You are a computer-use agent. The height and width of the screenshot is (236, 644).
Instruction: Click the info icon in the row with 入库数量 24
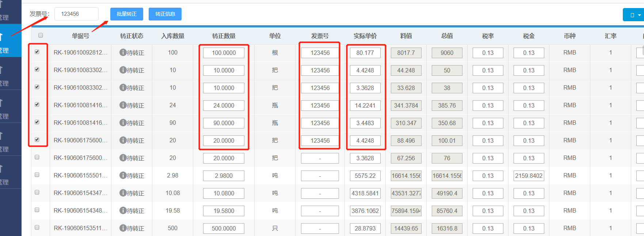[x=123, y=105]
